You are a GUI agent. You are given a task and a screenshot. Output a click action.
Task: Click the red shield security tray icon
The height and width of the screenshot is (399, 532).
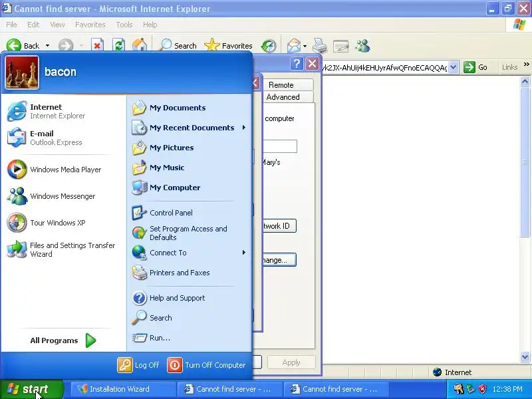pyautogui.click(x=482, y=389)
